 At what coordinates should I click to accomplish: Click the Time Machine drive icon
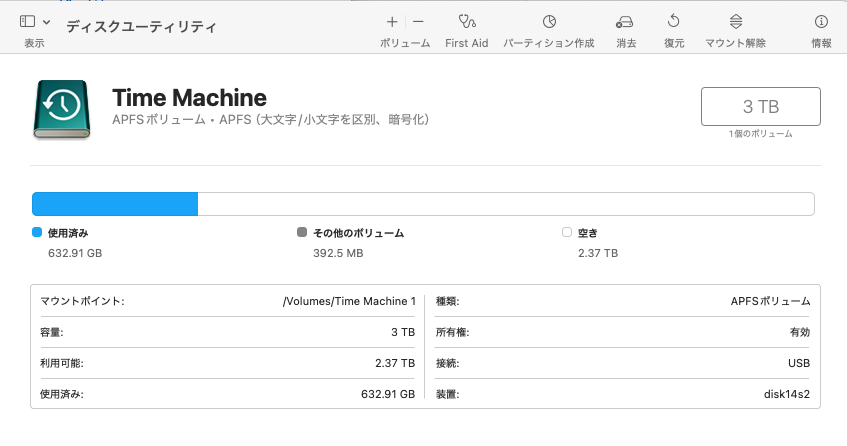click(64, 109)
